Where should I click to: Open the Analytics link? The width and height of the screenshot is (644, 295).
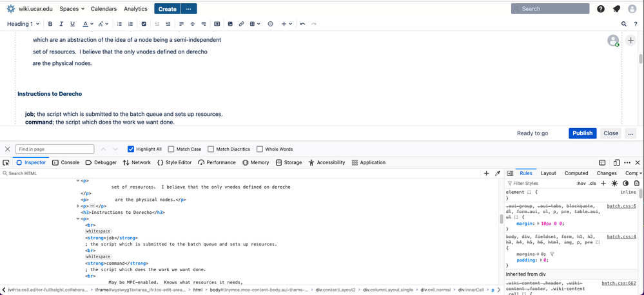click(135, 8)
